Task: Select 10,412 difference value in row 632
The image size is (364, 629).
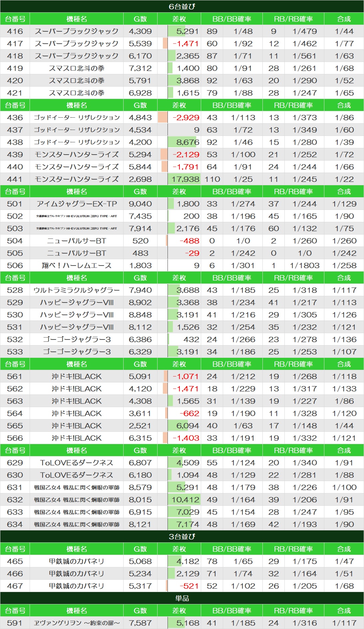Action: 185,500
